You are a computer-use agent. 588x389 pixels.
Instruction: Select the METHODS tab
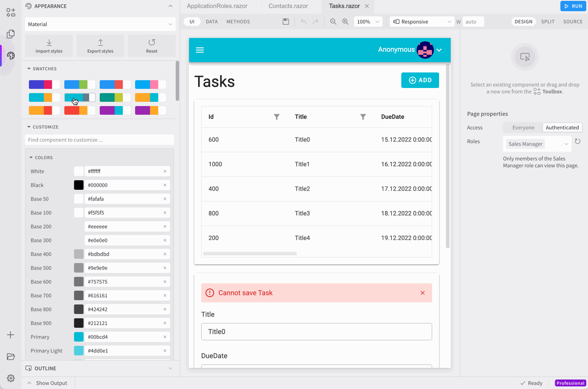(x=238, y=22)
